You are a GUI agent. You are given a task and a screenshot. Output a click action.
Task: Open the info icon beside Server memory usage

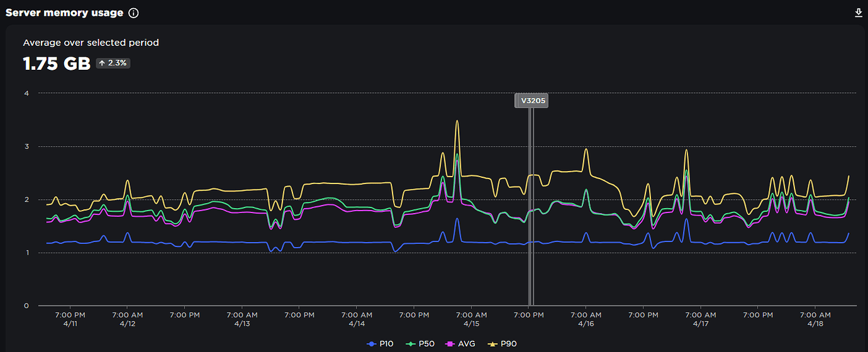[x=133, y=13]
